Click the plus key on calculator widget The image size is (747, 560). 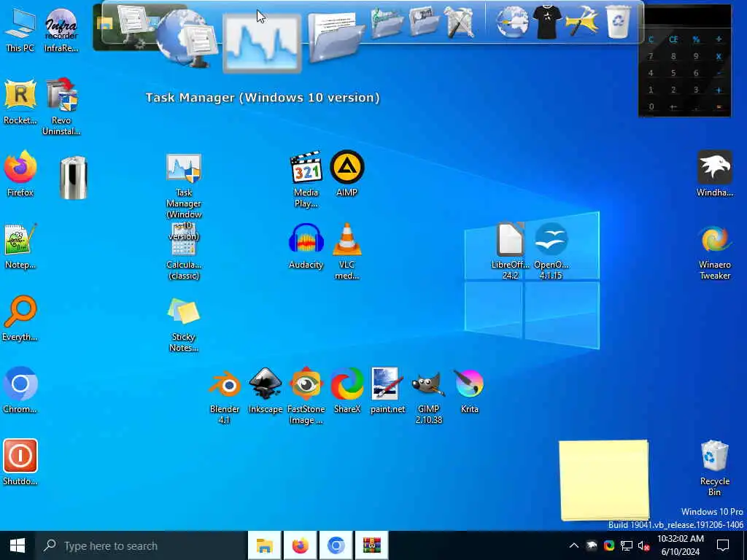pyautogui.click(x=719, y=90)
